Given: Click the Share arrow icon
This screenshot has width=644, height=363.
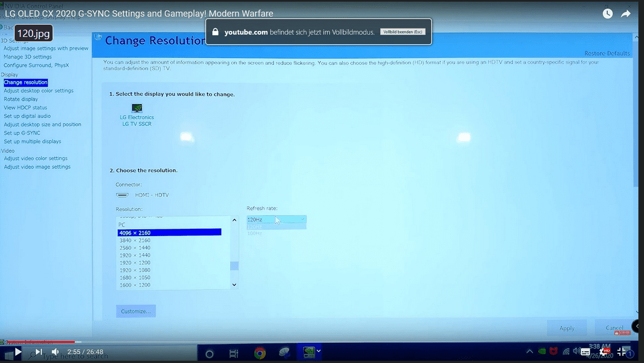Looking at the screenshot, I should point(626,13).
